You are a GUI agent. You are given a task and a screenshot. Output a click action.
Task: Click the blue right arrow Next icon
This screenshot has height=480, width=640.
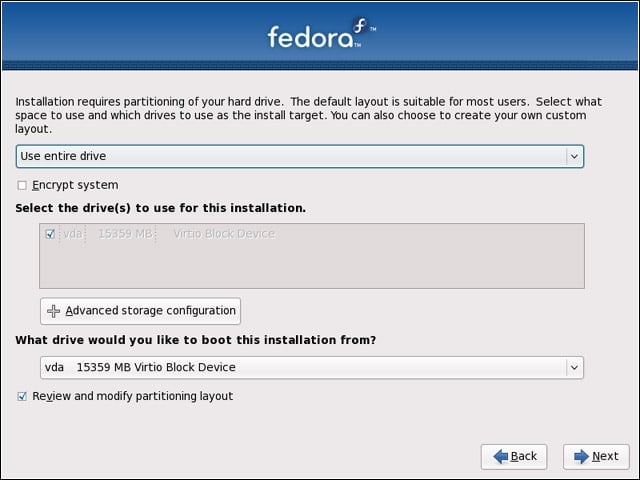tap(581, 456)
